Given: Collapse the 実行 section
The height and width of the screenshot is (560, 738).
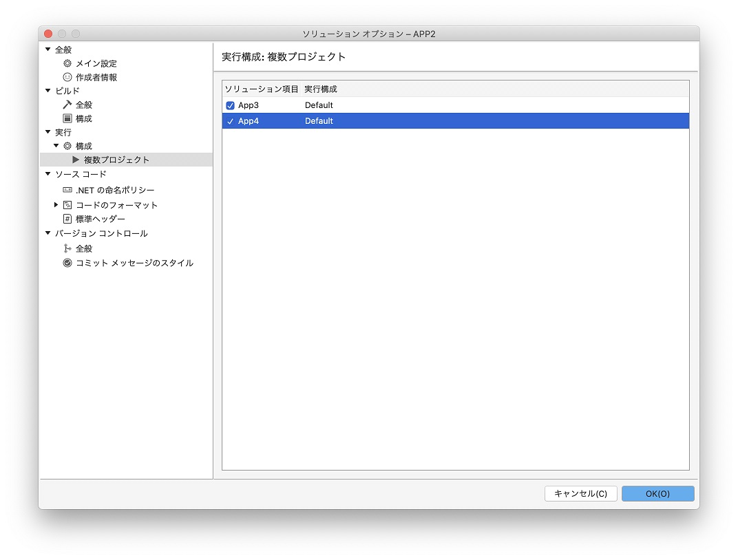Looking at the screenshot, I should 48,132.
